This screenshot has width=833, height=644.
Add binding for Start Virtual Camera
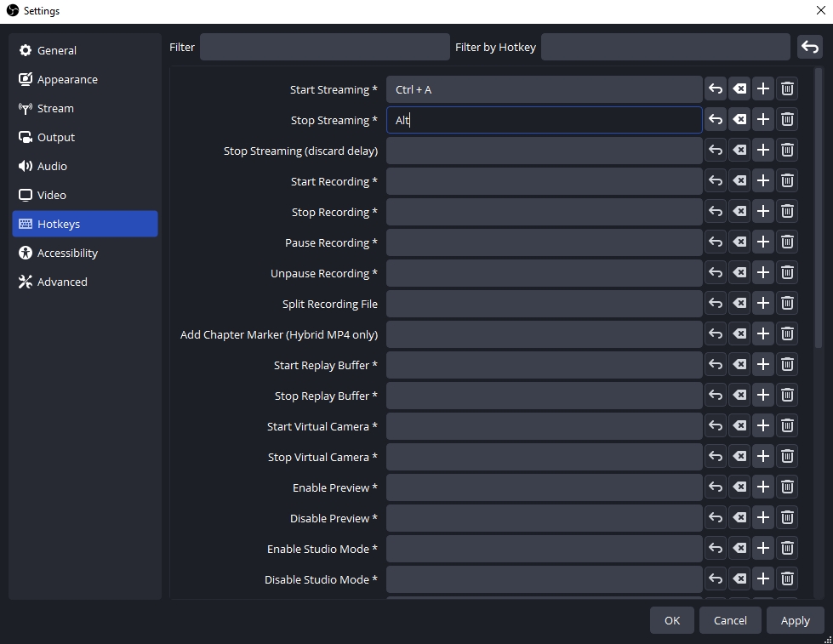click(763, 426)
